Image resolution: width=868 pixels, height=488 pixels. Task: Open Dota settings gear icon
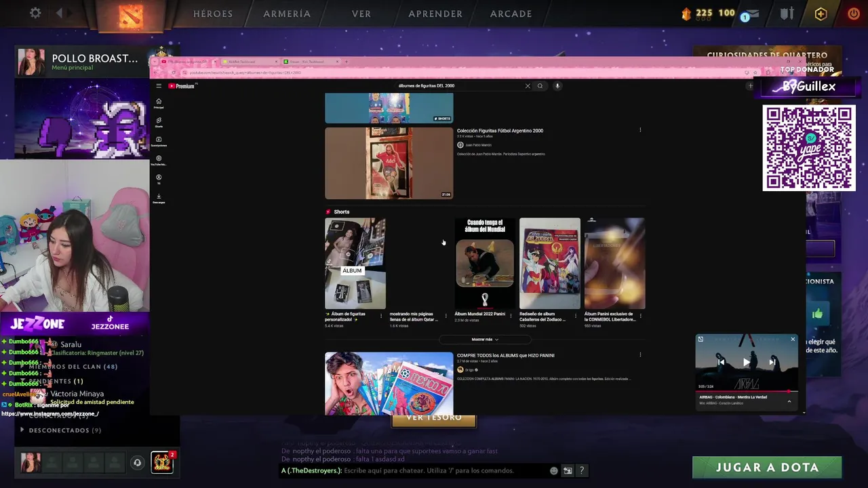[35, 13]
